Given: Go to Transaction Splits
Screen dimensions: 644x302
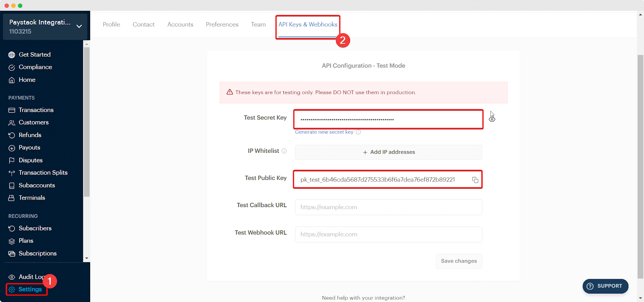Looking at the screenshot, I should tap(43, 173).
